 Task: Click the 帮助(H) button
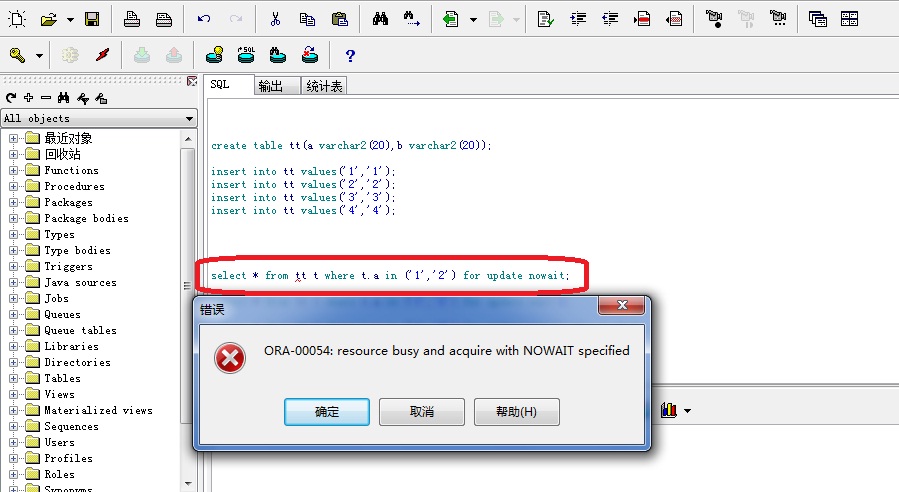pyautogui.click(x=517, y=412)
